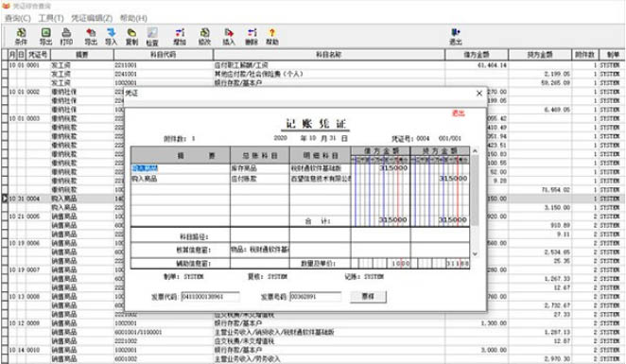This screenshot has width=626, height=364.
Task: Click the 导入 (import) blue arrow icon
Action: tap(111, 36)
